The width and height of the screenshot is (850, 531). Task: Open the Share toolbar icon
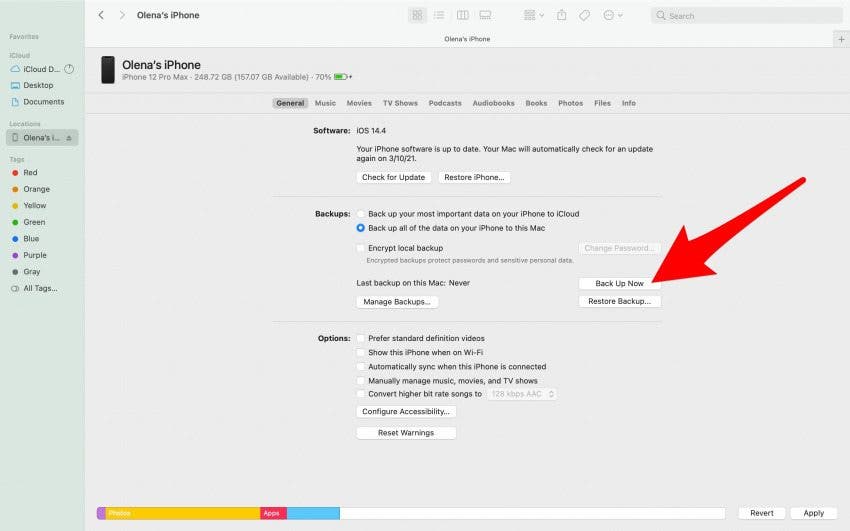(562, 15)
